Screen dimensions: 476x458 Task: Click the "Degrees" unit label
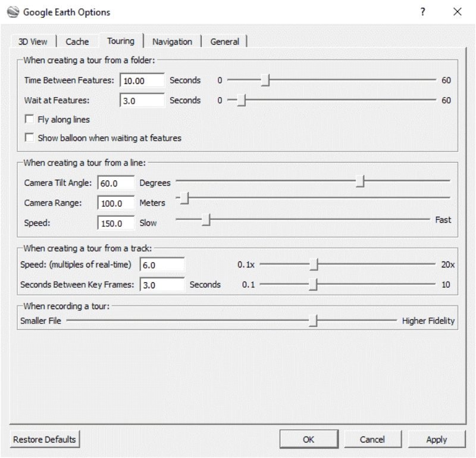pos(155,183)
